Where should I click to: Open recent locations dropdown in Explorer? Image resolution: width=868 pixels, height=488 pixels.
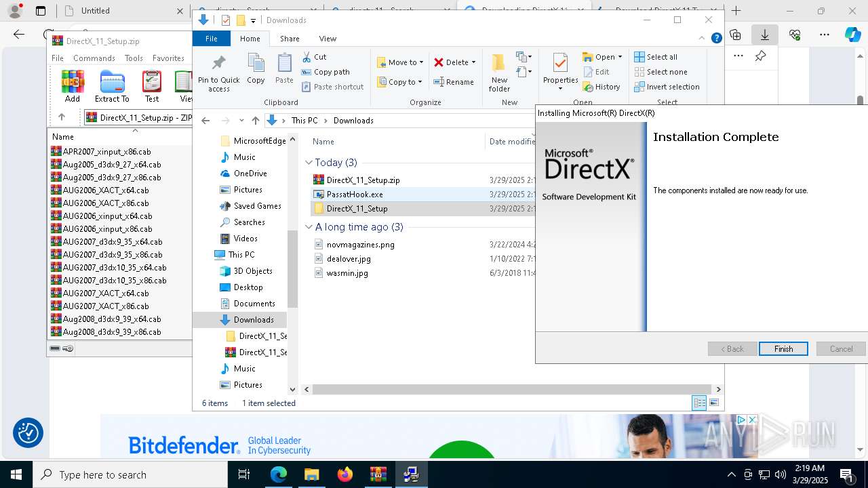coord(241,121)
